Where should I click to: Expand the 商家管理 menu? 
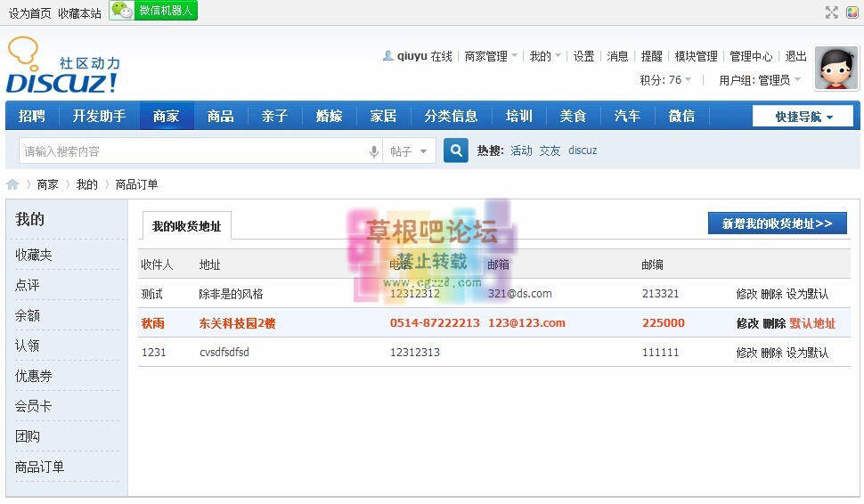491,56
